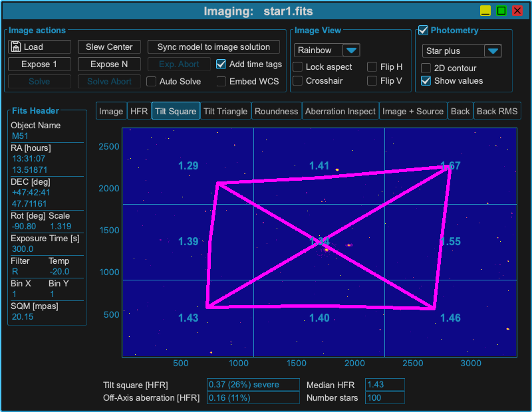Click the Exp. Abort button
This screenshot has width=532, height=412.
click(x=179, y=64)
